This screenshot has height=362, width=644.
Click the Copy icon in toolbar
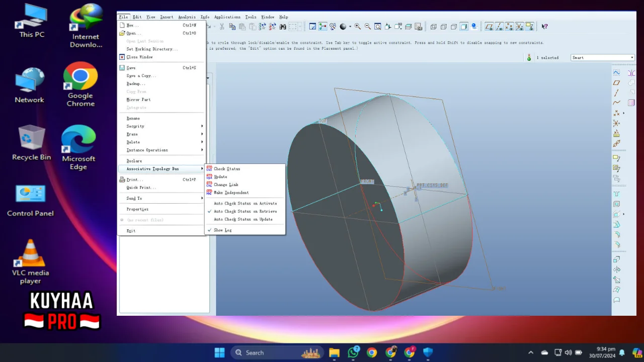[232, 26]
